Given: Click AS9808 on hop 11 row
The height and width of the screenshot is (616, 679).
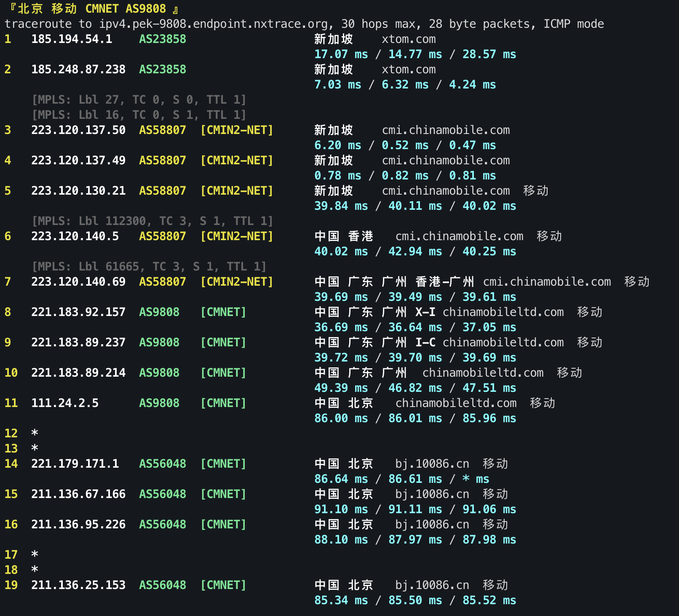Looking at the screenshot, I should [159, 403].
